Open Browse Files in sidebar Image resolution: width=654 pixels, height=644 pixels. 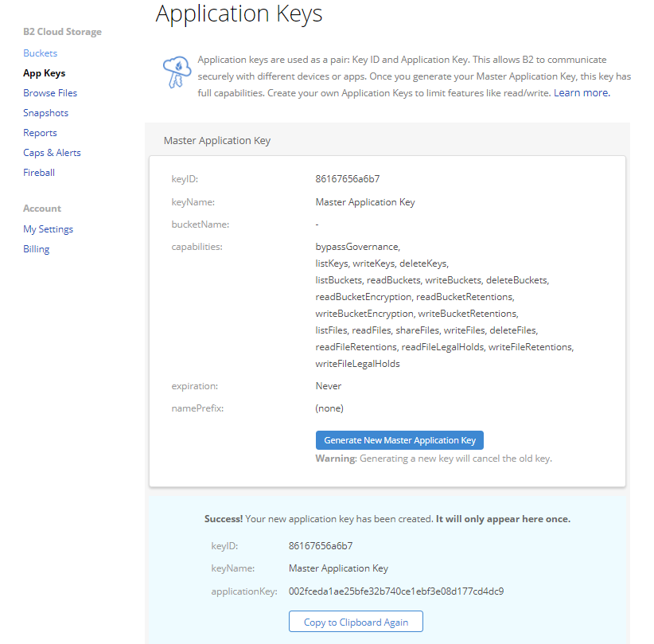pos(50,93)
